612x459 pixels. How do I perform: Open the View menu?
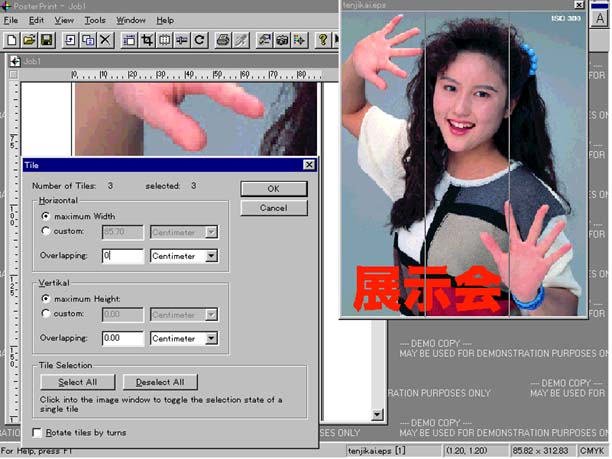64,20
